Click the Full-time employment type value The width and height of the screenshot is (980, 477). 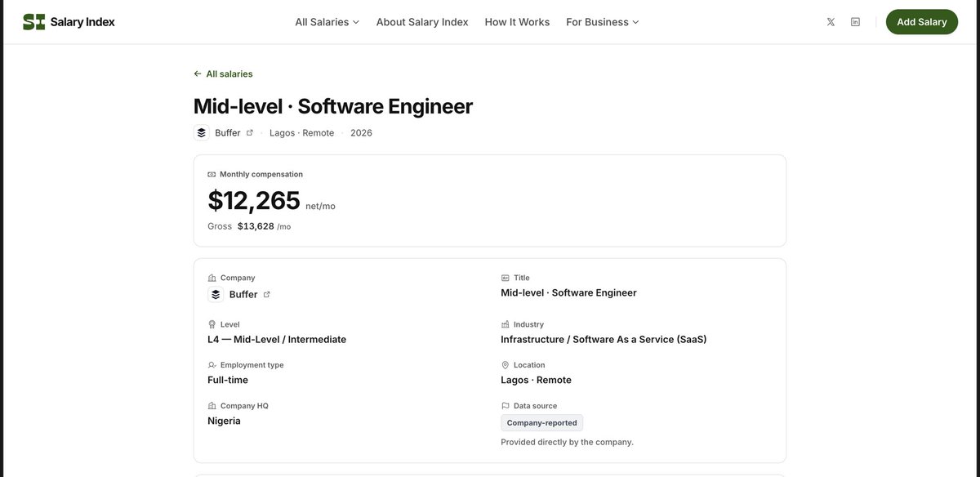pyautogui.click(x=228, y=380)
